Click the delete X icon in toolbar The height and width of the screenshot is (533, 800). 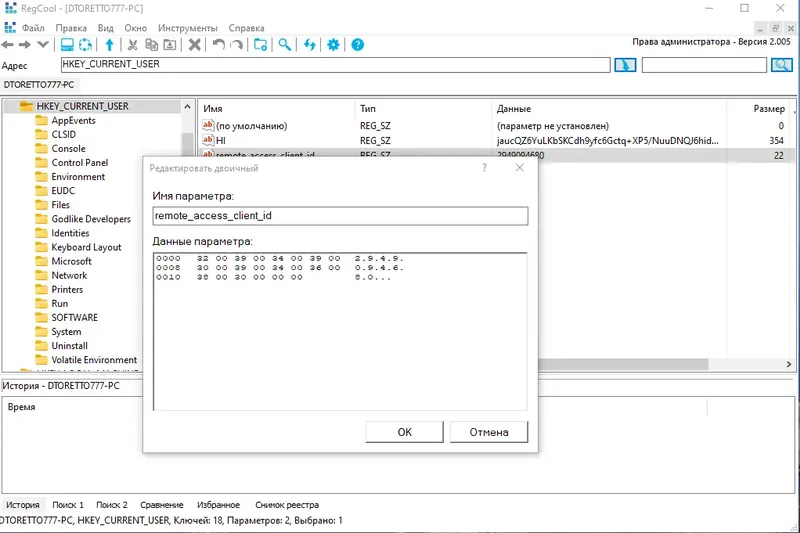194,45
